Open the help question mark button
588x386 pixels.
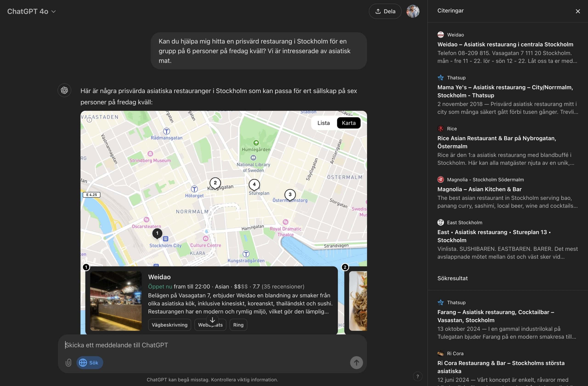418,376
